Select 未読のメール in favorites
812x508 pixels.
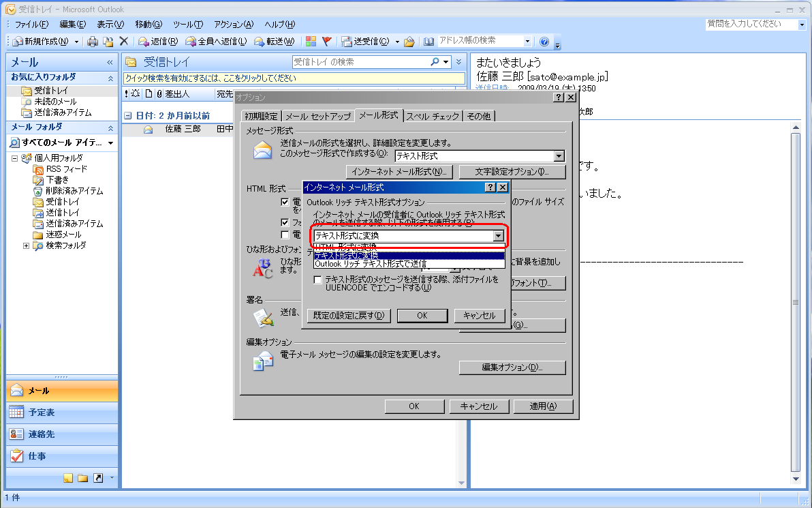[55, 102]
